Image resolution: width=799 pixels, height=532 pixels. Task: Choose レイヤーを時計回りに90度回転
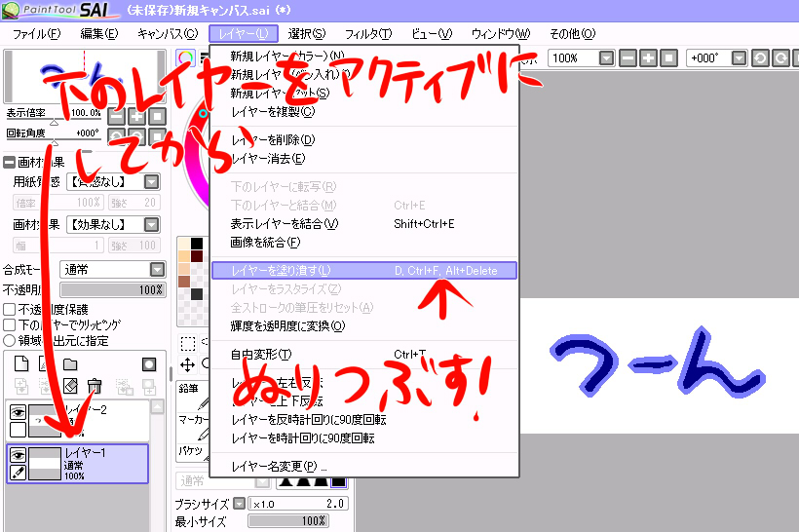[x=364, y=437]
